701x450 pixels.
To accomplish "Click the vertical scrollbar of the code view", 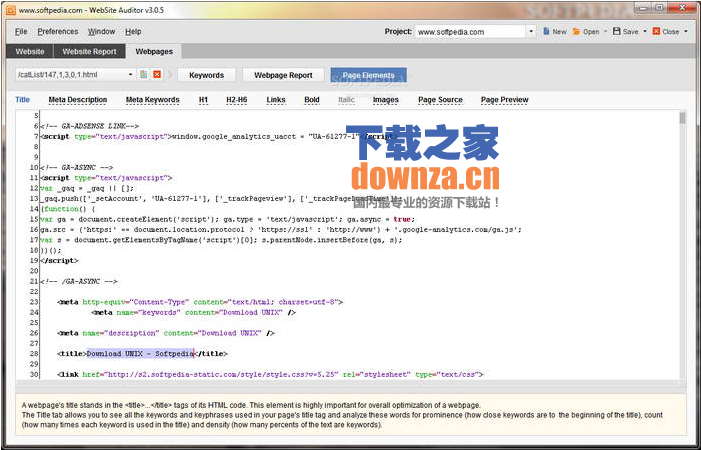I will [x=682, y=244].
